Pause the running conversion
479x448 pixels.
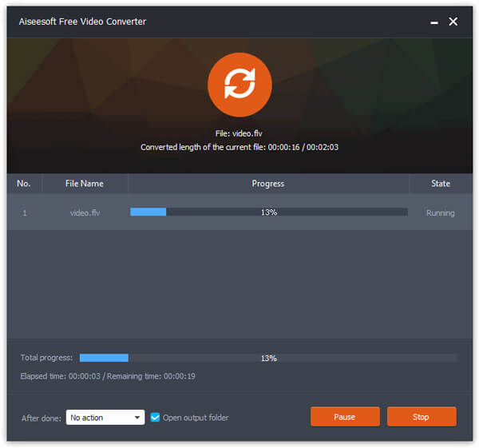[345, 417]
